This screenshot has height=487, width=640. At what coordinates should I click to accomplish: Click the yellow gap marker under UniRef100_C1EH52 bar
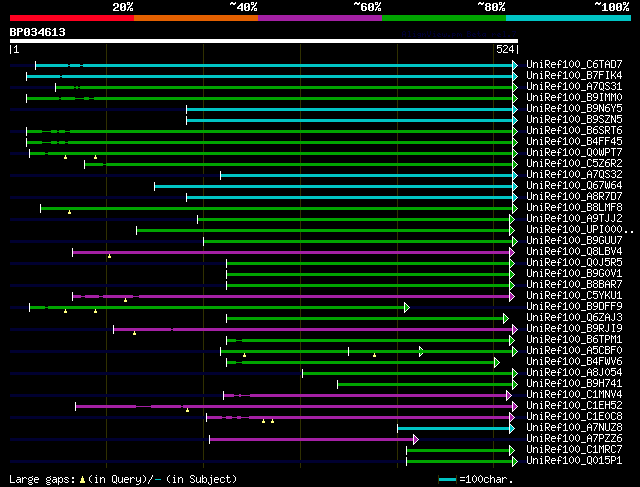pyautogui.click(x=187, y=410)
